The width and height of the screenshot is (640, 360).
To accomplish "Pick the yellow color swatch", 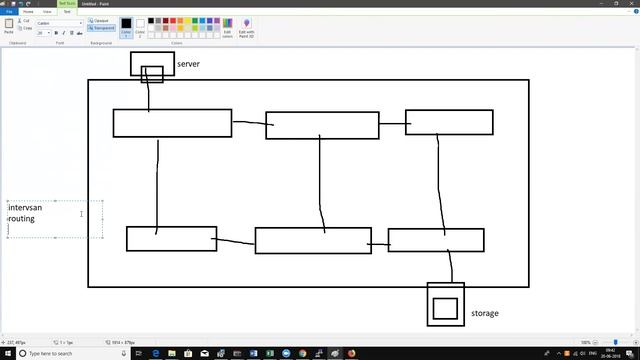I will pyautogui.click(x=188, y=20).
